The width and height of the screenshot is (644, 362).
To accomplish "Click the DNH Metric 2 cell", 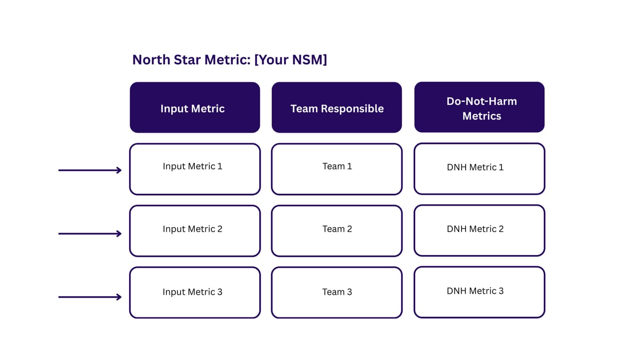I will click(x=479, y=231).
